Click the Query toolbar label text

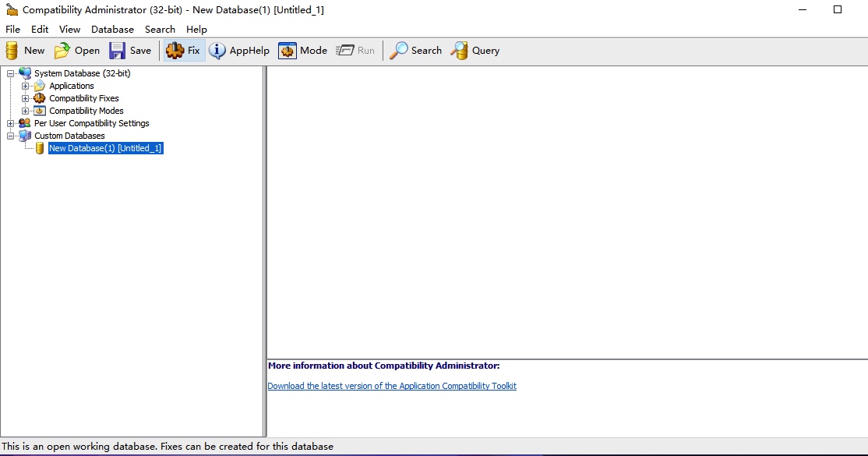click(486, 51)
